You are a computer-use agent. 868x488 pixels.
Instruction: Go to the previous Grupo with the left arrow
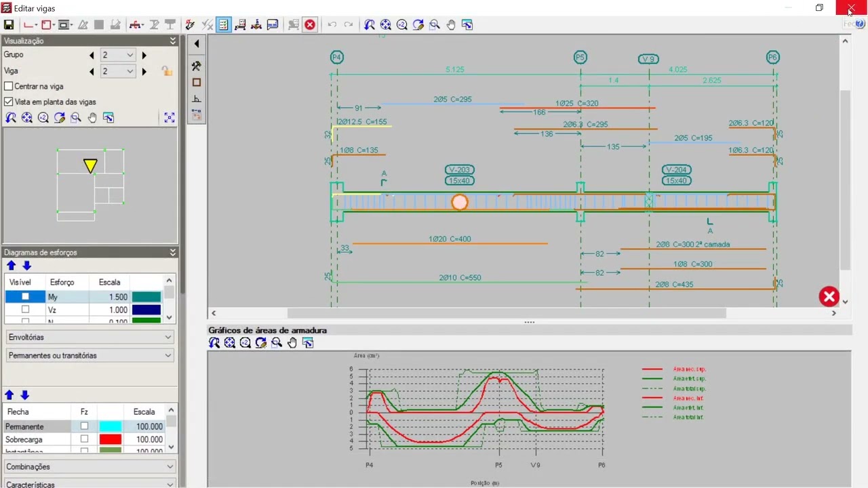coord(92,55)
